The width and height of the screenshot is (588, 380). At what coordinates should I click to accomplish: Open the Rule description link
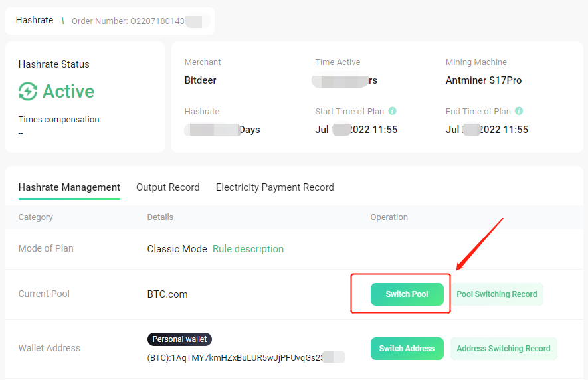coord(248,249)
